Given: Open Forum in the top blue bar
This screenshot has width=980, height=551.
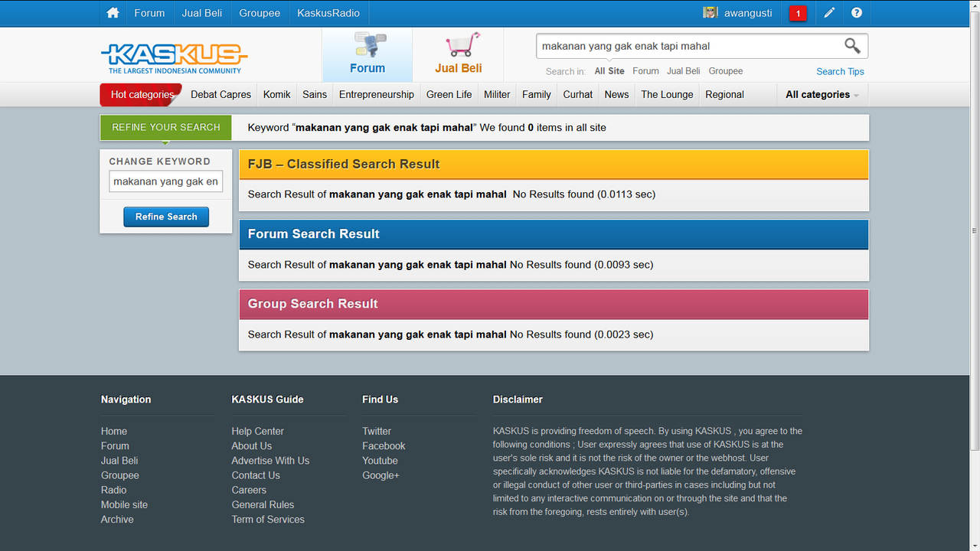Looking at the screenshot, I should pyautogui.click(x=149, y=13).
